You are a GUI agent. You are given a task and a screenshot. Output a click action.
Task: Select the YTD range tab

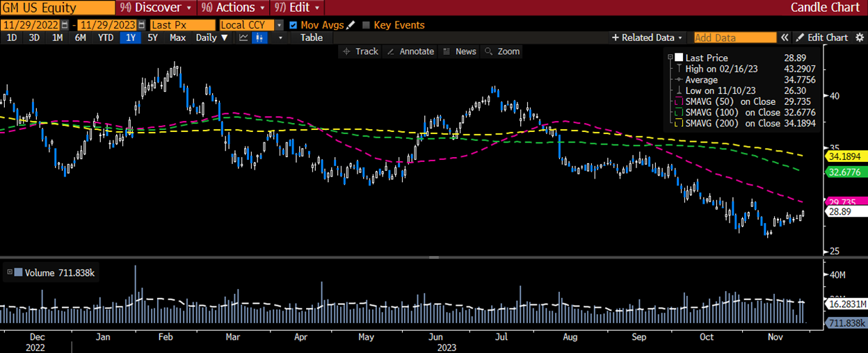point(106,38)
